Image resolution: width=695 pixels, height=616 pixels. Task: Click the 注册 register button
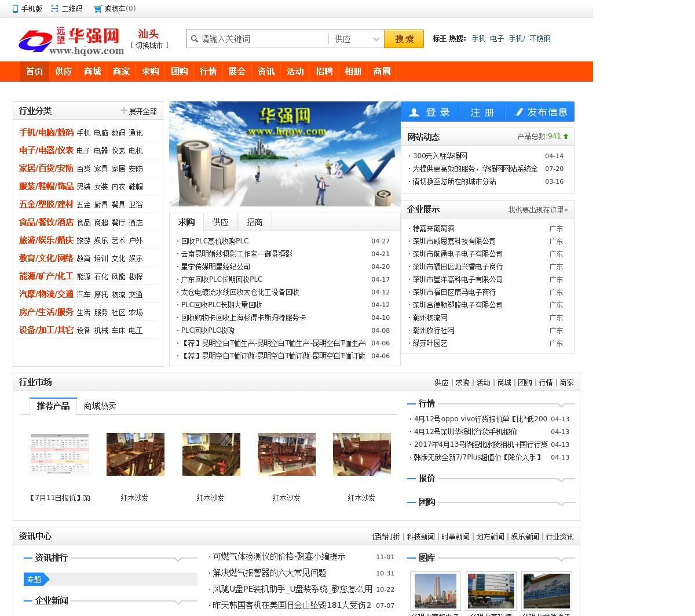(482, 112)
